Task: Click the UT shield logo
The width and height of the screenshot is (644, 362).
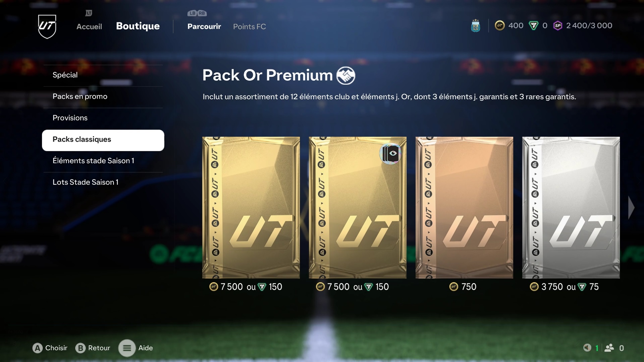Action: pos(47,26)
